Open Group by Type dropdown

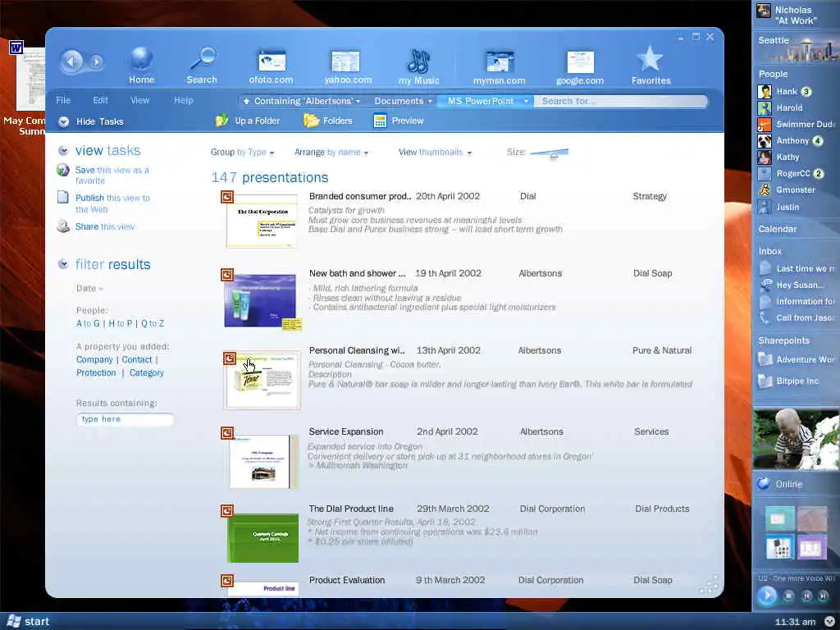(x=242, y=152)
